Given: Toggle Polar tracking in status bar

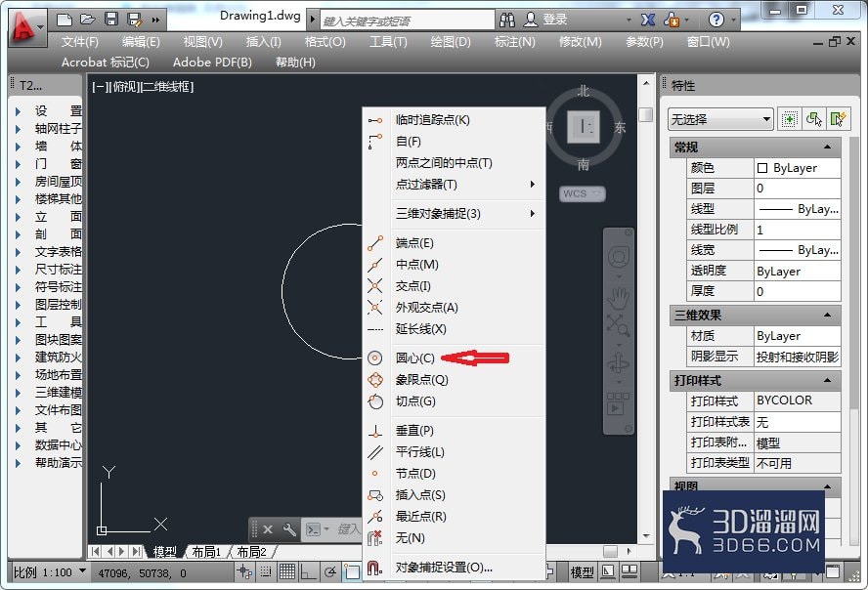Looking at the screenshot, I should tap(330, 571).
